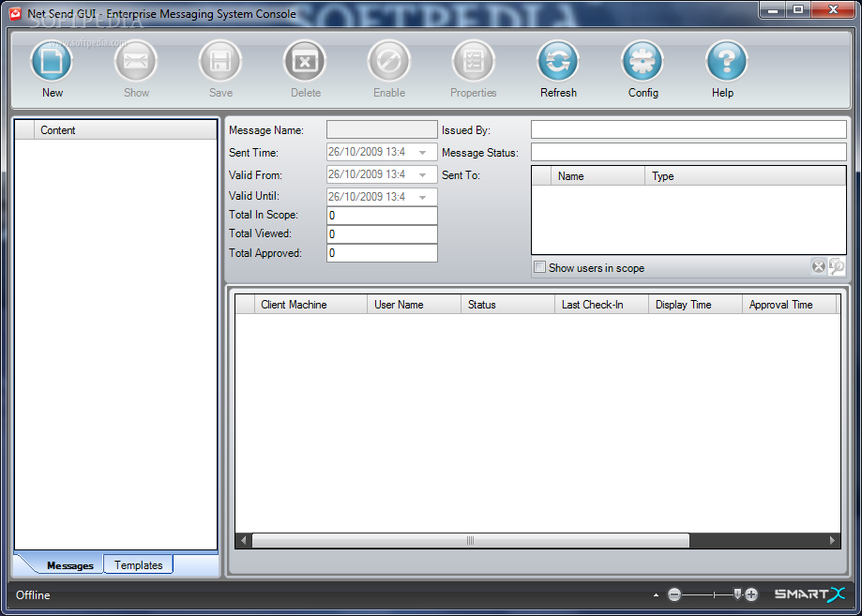Click the Message Status field

pos(688,152)
